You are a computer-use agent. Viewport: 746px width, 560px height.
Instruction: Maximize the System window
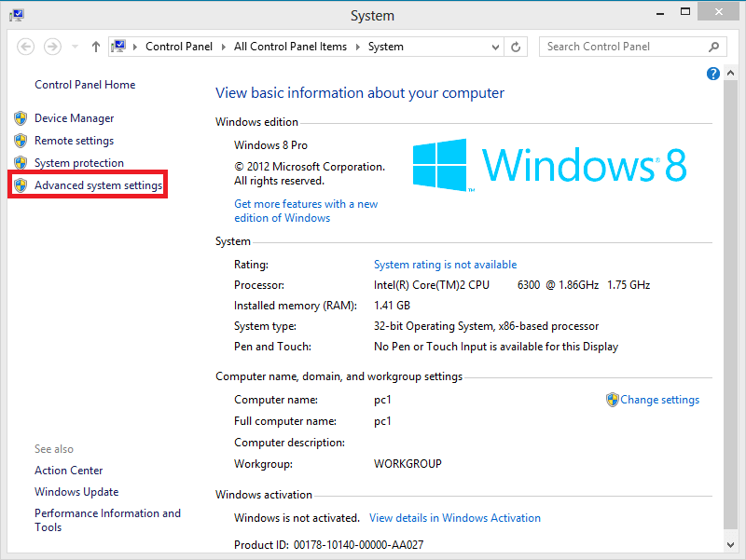[685, 12]
